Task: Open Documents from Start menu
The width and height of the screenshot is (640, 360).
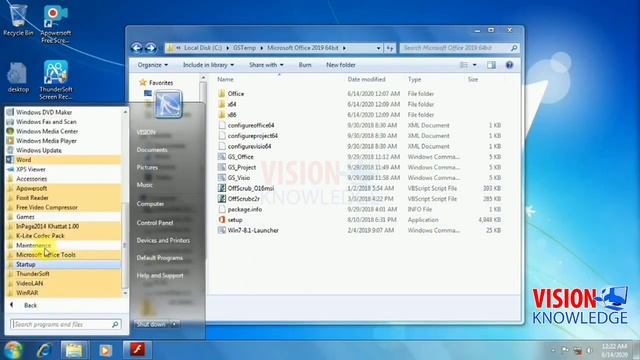Action: tap(152, 150)
